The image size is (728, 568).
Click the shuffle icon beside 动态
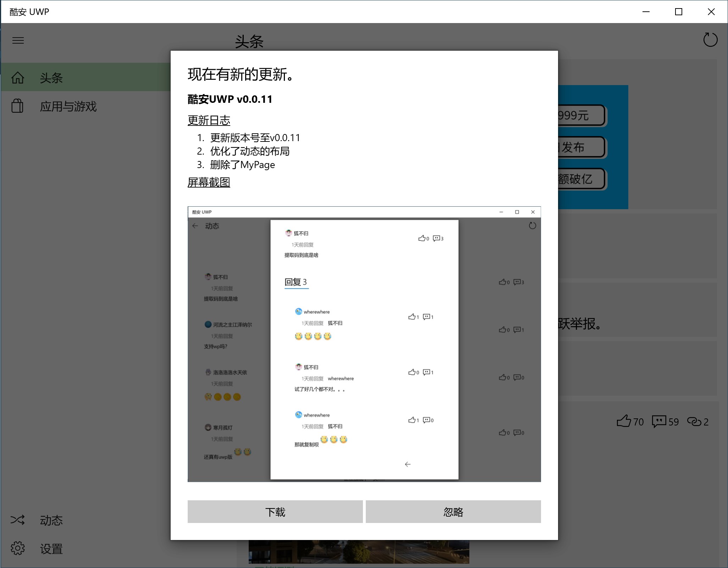(17, 520)
